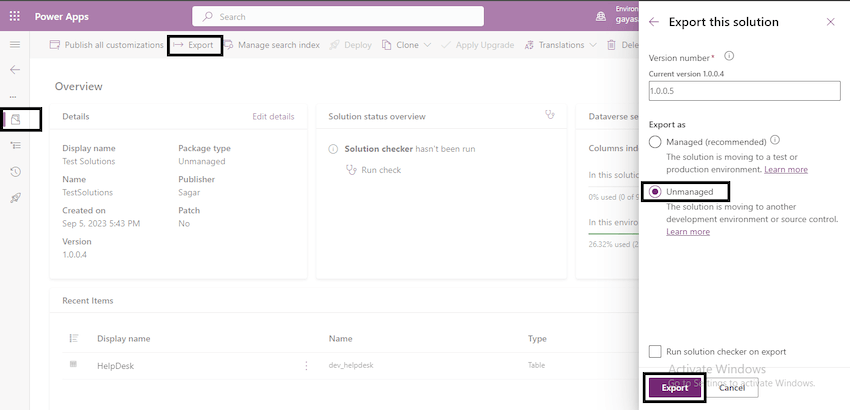Click the Display name column sort icon
The height and width of the screenshot is (410, 850).
pyautogui.click(x=74, y=338)
